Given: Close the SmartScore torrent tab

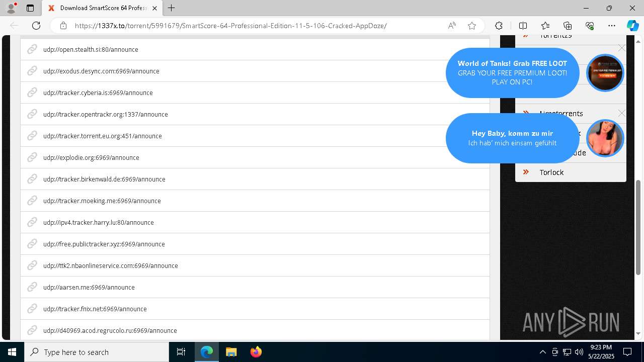Looking at the screenshot, I should tap(154, 8).
